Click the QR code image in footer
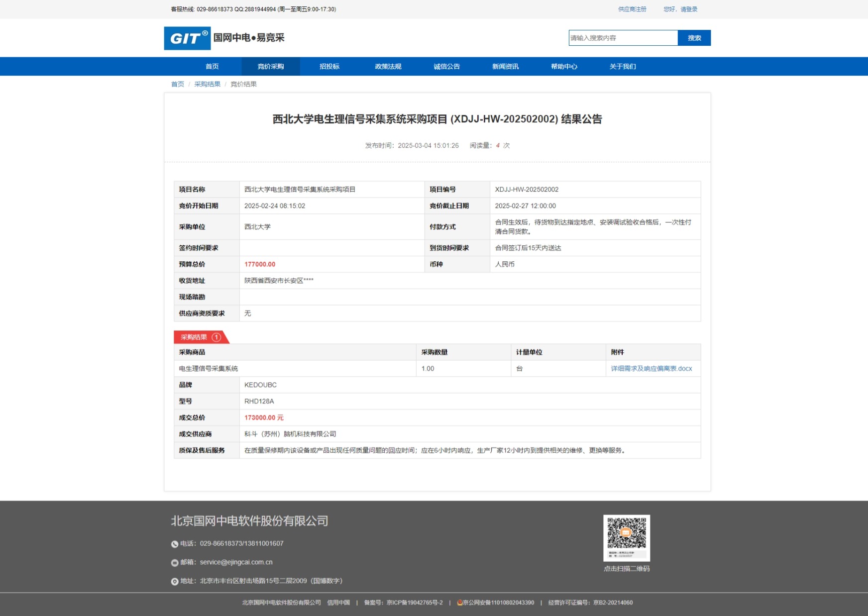The width and height of the screenshot is (868, 616). [x=626, y=538]
